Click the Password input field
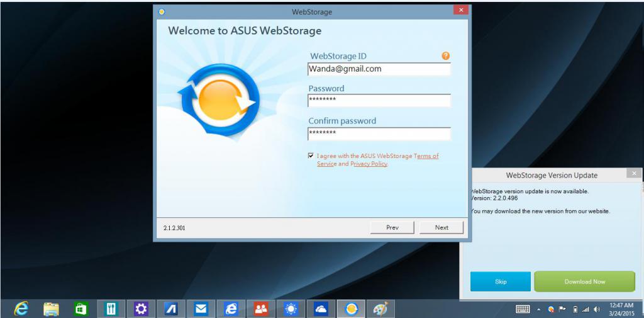 pyautogui.click(x=379, y=100)
